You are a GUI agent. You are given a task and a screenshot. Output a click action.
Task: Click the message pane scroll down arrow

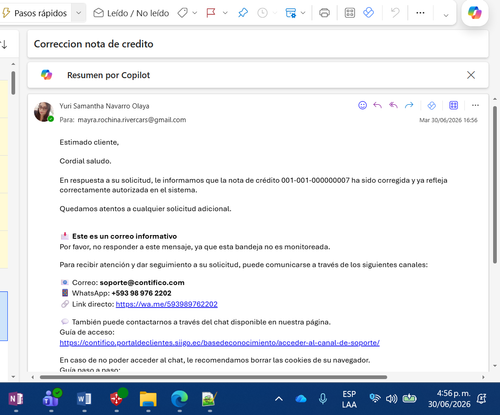pos(495,366)
